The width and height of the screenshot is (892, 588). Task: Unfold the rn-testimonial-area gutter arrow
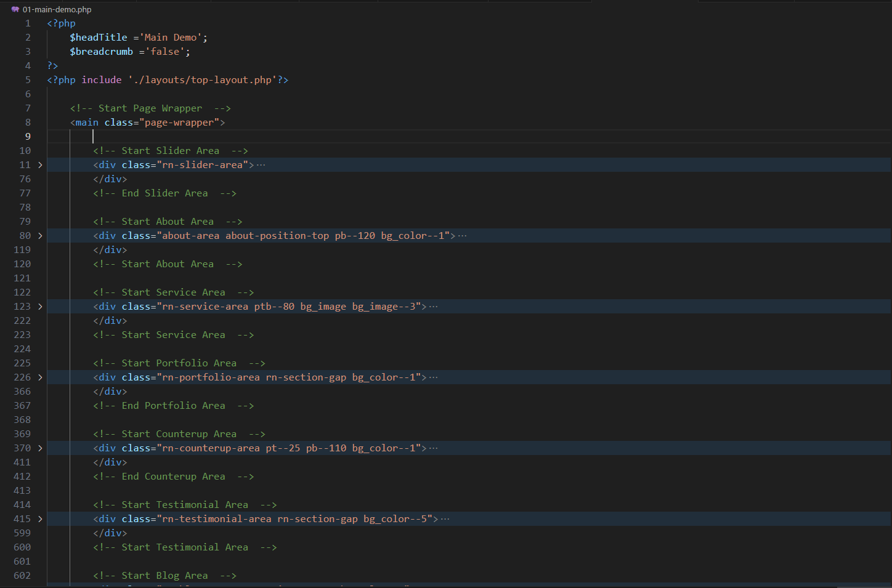point(41,519)
